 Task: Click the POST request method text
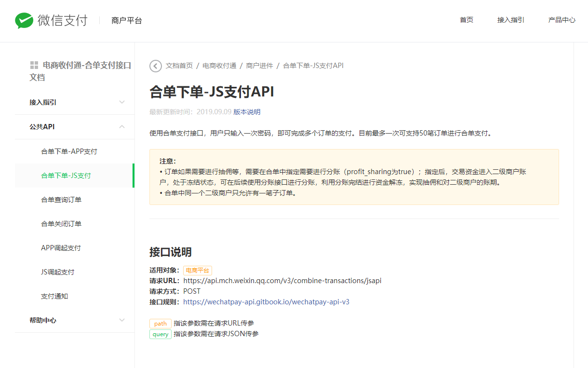(x=192, y=291)
